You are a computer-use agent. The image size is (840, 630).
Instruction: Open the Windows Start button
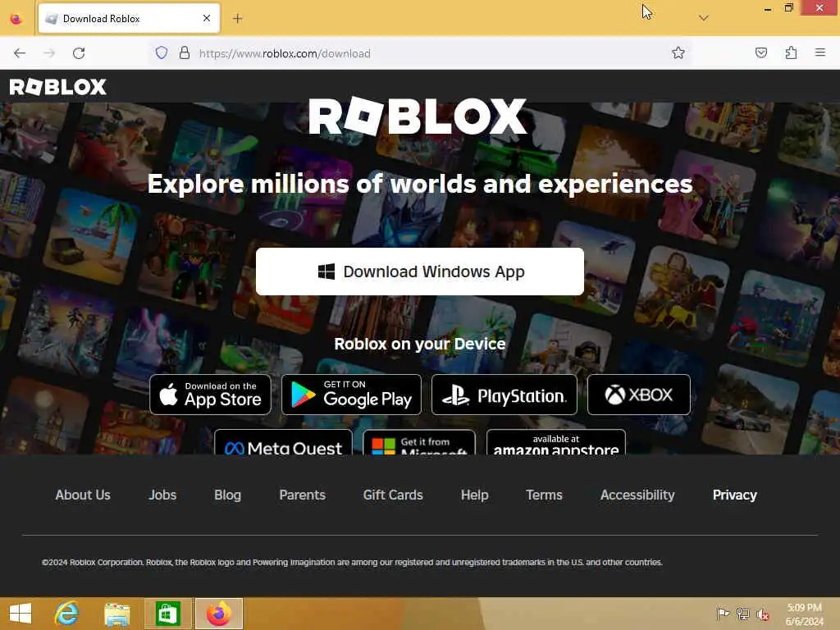pyautogui.click(x=21, y=614)
